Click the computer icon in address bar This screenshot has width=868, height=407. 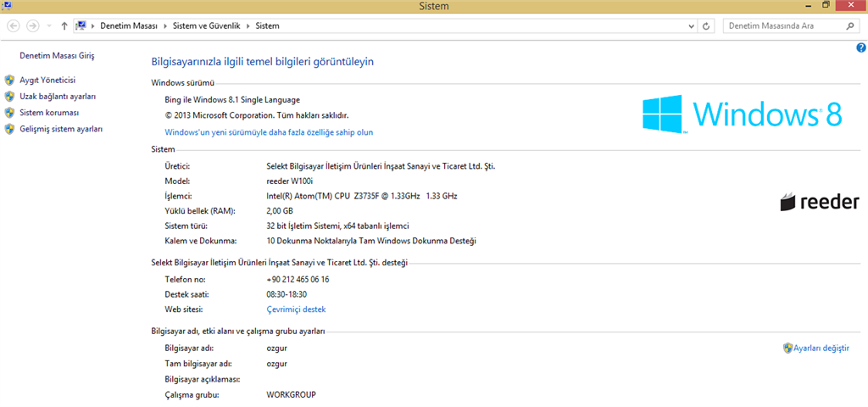coord(81,26)
